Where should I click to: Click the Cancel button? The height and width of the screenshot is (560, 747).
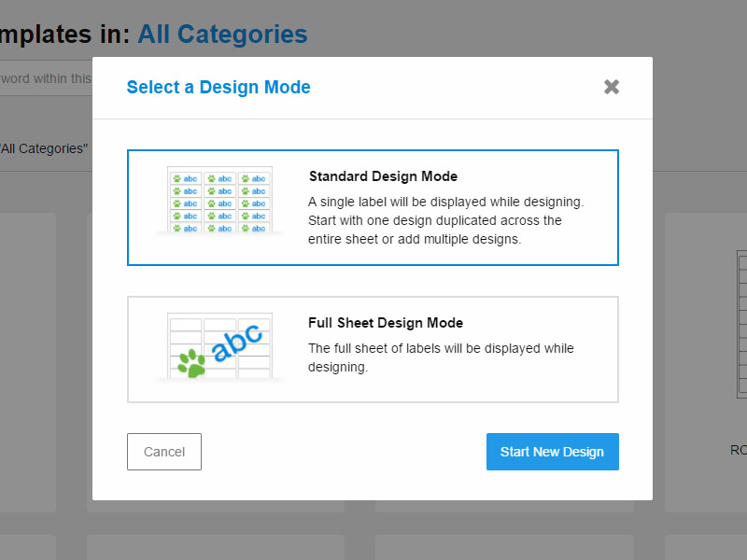(x=164, y=452)
